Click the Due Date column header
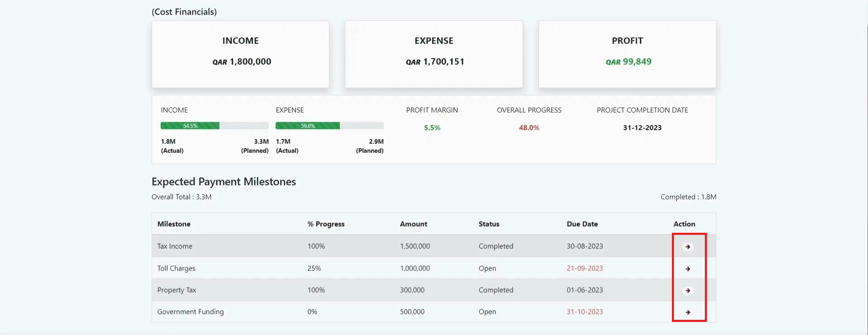 582,224
